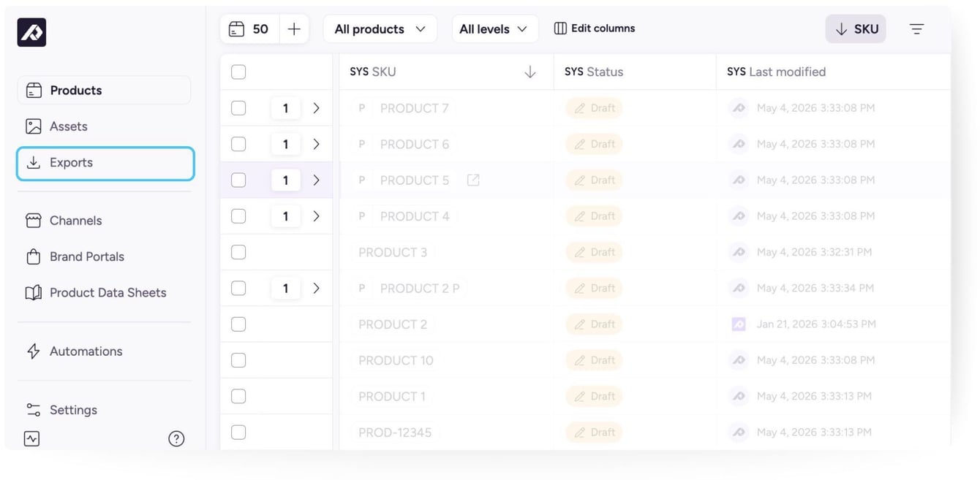This screenshot has height=480, width=980.
Task: Open the Exports section
Action: pos(105,163)
